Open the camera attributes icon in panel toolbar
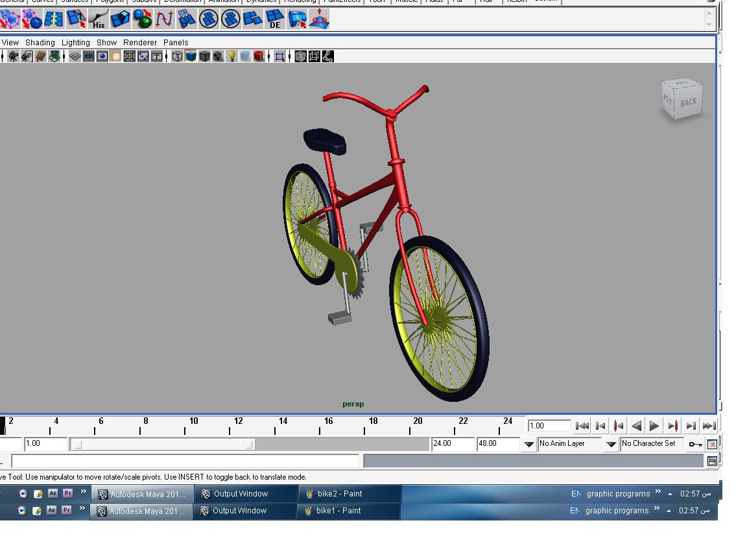This screenshot has height=560, width=747. [x=27, y=56]
